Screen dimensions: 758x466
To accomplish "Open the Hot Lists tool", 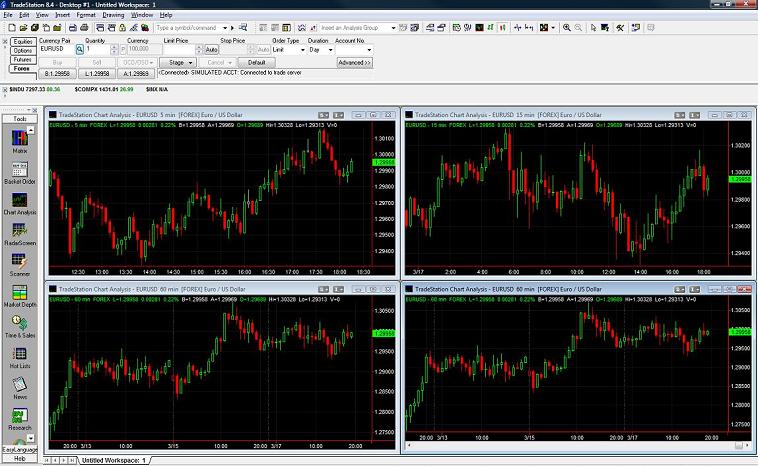I will (20, 357).
